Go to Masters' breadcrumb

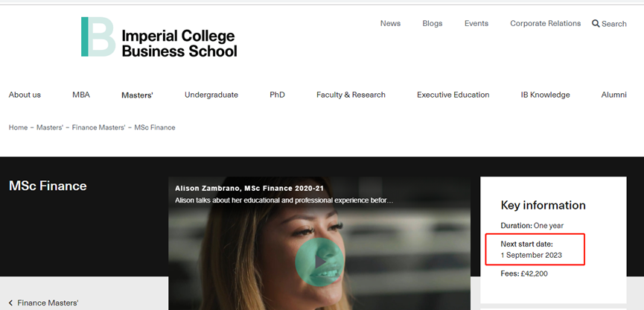pos(50,127)
